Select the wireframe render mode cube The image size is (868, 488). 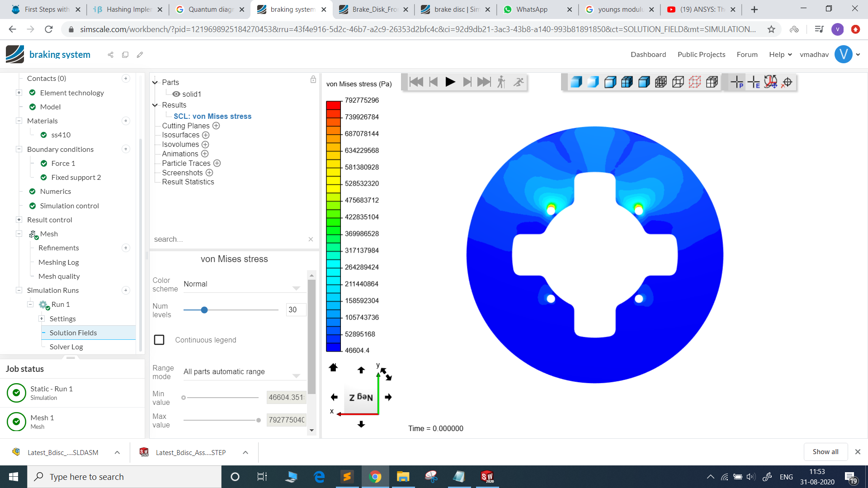(678, 82)
